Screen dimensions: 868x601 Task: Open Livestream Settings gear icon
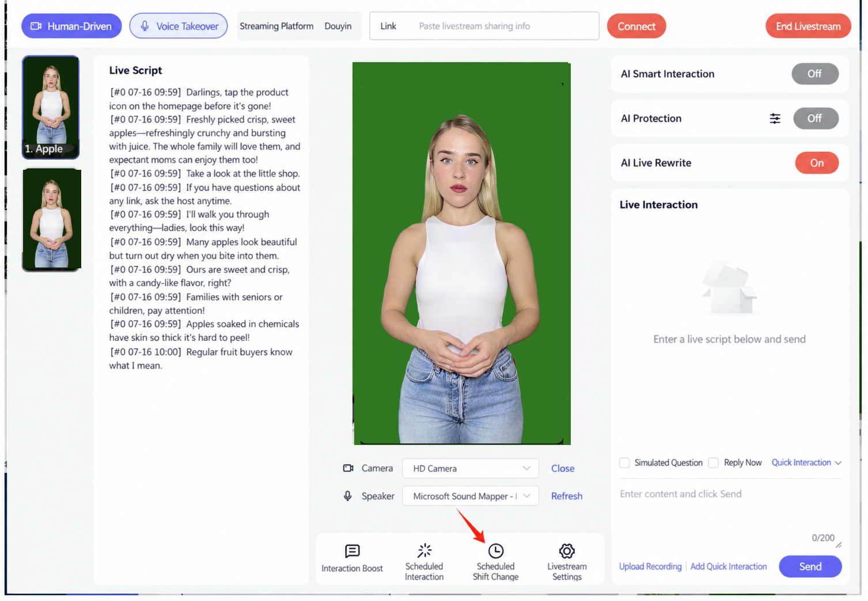[x=567, y=551]
